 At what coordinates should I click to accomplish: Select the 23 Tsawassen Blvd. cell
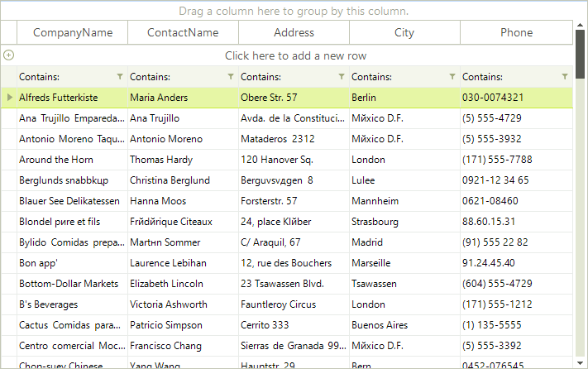(294, 284)
